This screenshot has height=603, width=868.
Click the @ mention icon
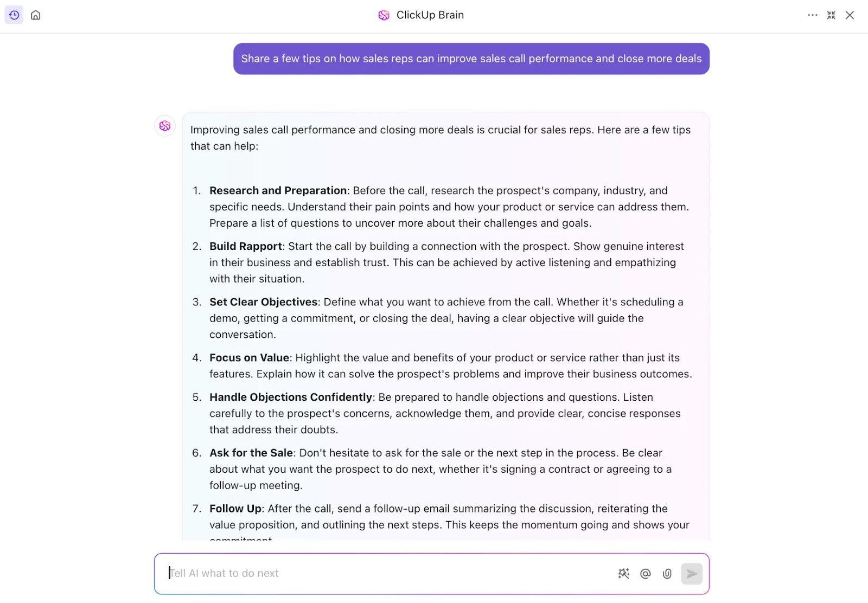coord(646,574)
